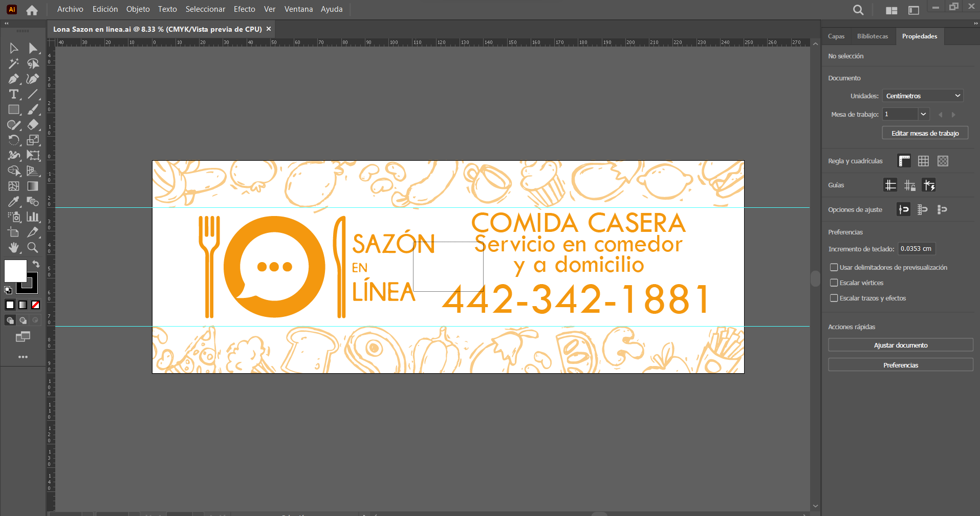Show the grid icon in Regla y cuadrículas
Screen dimensions: 980x516
[923, 161]
